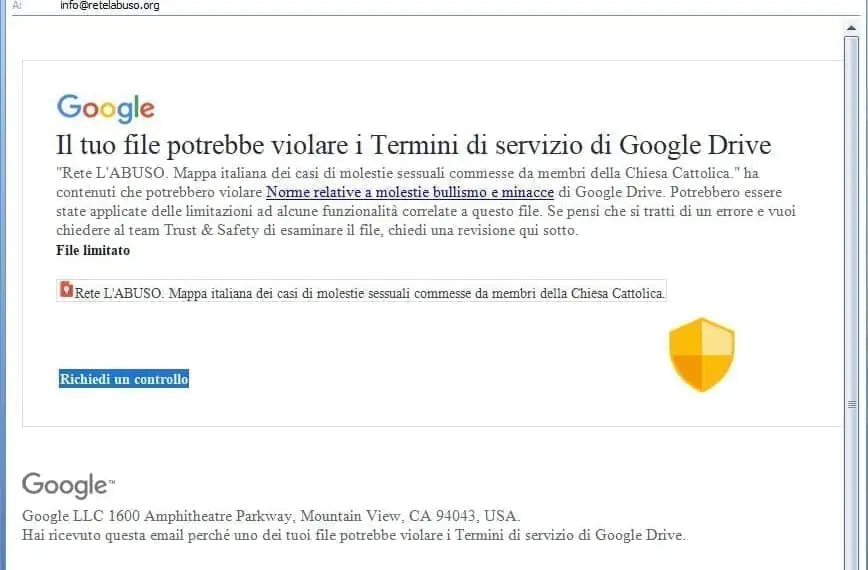Click the yellow security shield icon

point(701,355)
